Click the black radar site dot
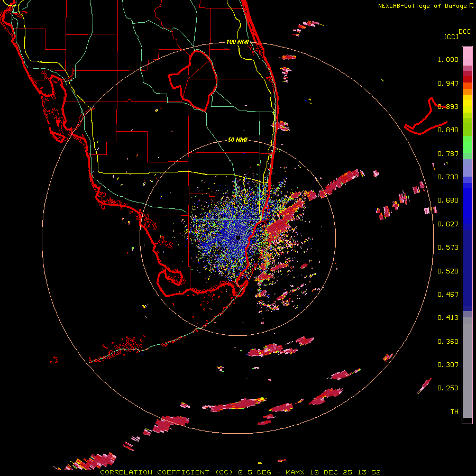476x476 pixels. point(238,237)
